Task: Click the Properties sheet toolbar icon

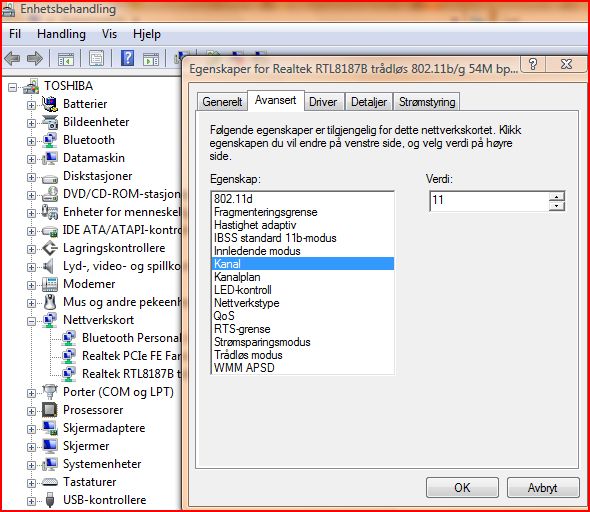Action: click(96, 58)
